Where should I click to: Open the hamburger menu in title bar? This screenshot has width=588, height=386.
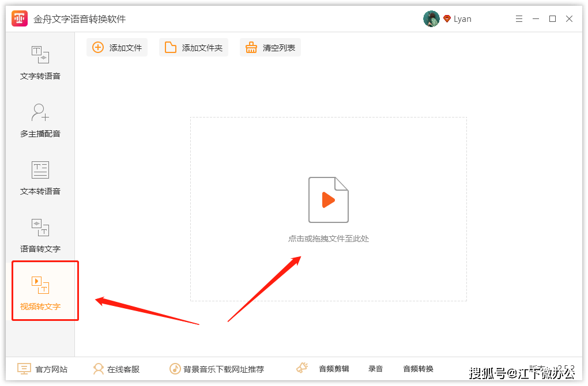coord(518,19)
